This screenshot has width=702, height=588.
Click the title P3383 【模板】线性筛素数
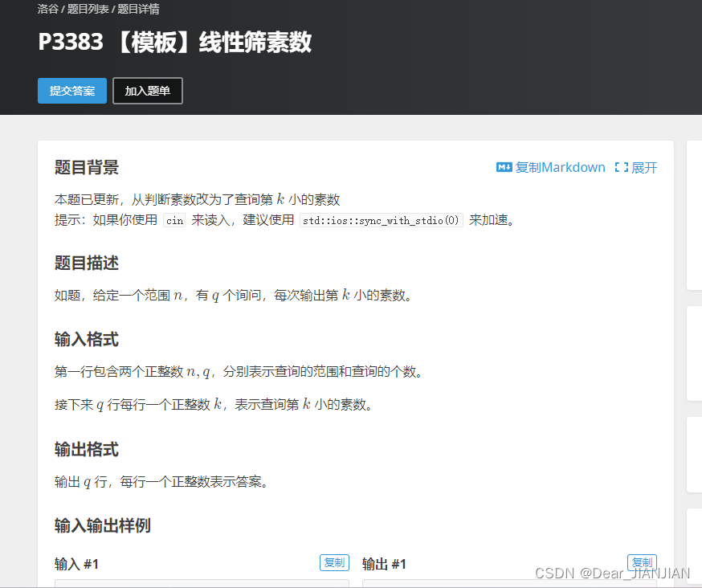(174, 42)
